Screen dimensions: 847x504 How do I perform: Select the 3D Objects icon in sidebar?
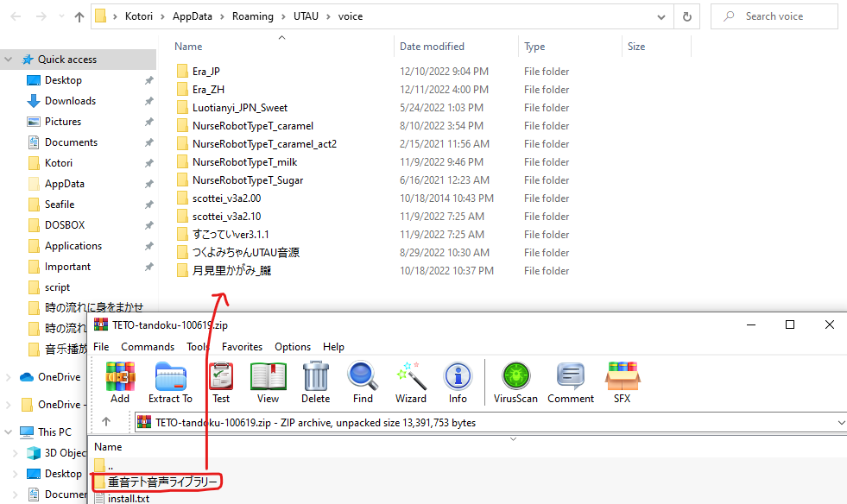(34, 453)
